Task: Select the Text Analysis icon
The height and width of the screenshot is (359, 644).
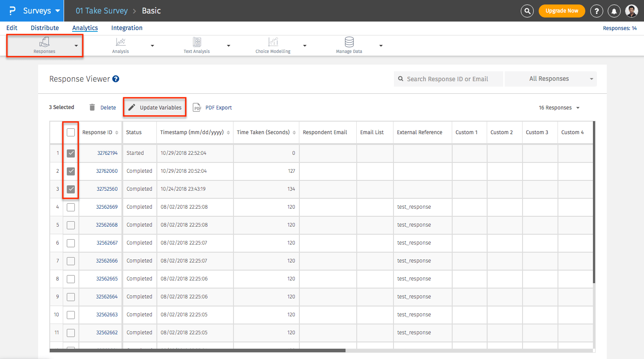Action: pos(197,42)
